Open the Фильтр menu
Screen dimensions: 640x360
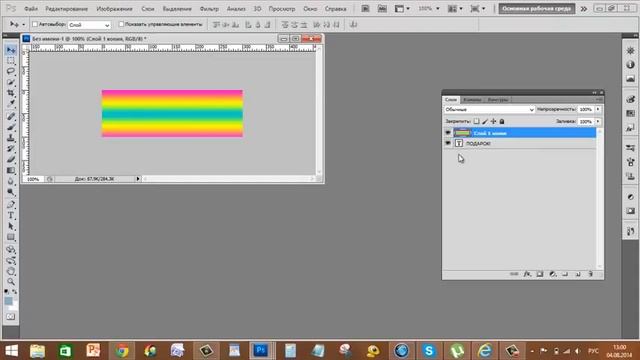tap(209, 9)
